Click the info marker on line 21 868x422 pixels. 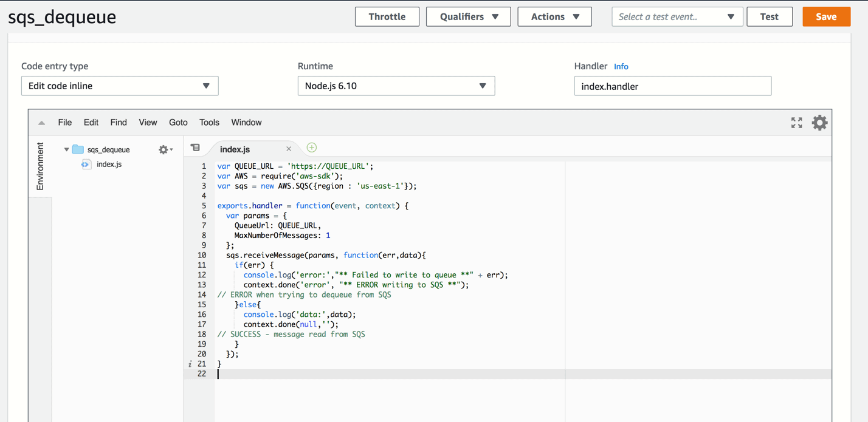(190, 364)
